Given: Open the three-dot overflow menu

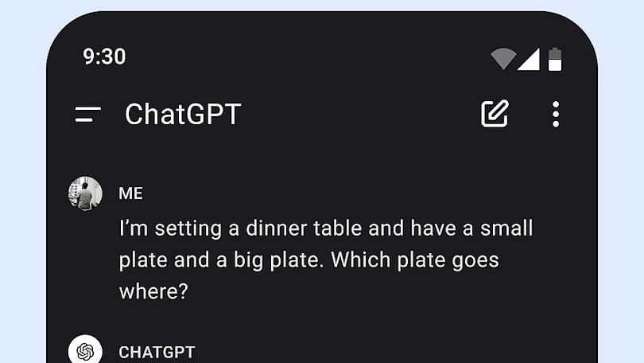Looking at the screenshot, I should click(x=555, y=114).
